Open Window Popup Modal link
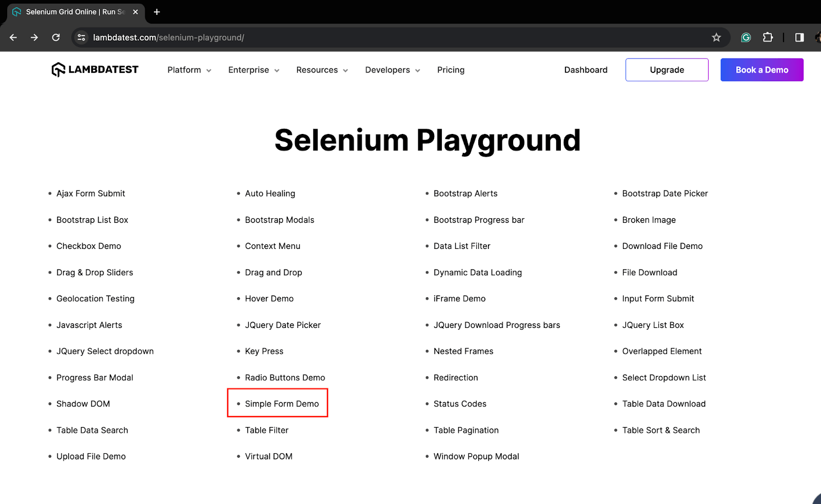The height and width of the screenshot is (504, 821). pos(476,456)
